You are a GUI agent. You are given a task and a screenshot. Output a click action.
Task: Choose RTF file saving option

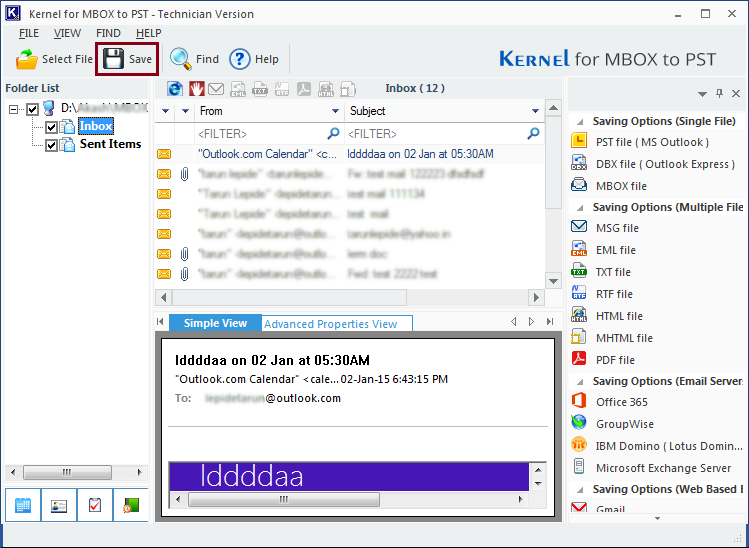click(614, 294)
